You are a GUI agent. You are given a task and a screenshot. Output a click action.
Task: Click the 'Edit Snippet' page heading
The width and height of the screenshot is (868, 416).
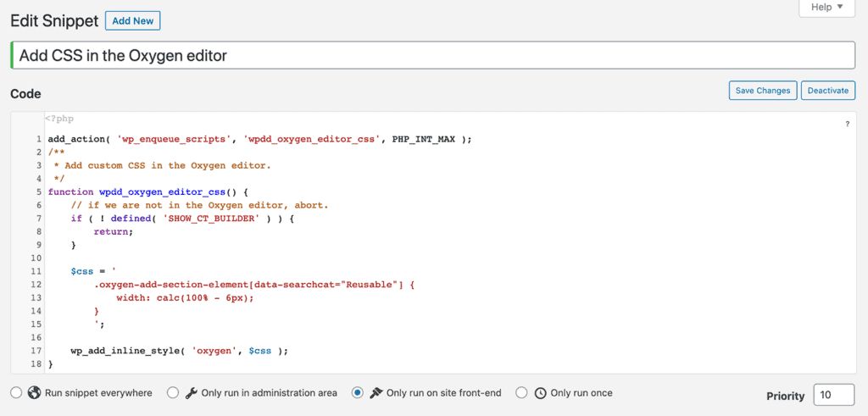[x=54, y=21]
